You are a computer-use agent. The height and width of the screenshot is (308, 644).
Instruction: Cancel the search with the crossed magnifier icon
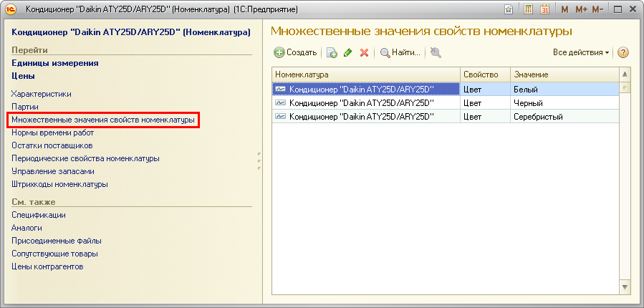tap(436, 52)
